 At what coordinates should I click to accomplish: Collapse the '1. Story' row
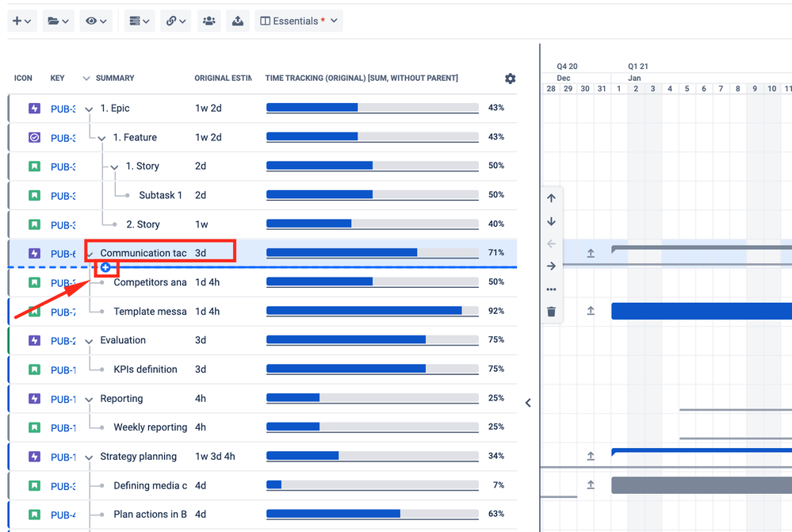(x=114, y=167)
